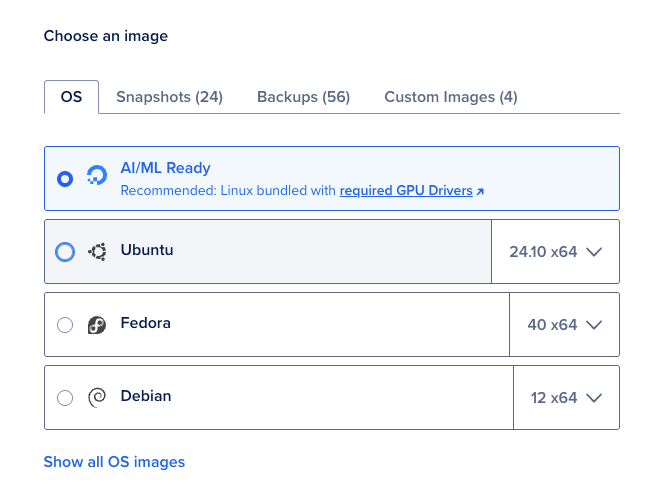
Task: Click Show all OS images link
Action: (x=114, y=462)
